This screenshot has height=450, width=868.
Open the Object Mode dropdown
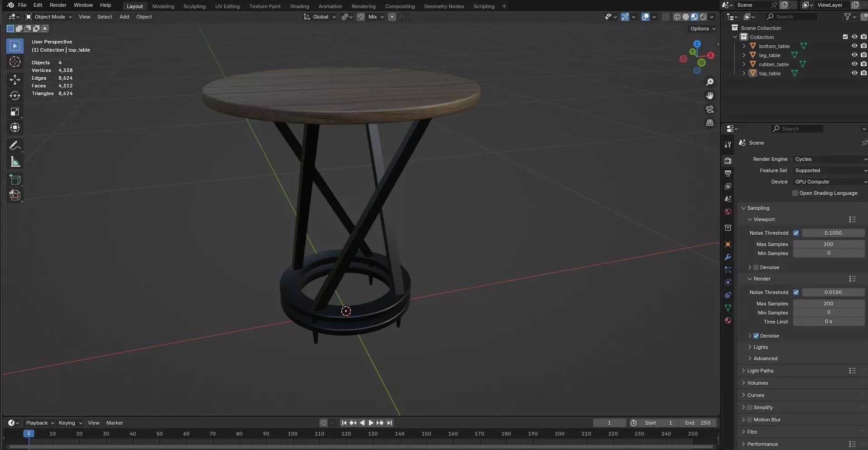(49, 17)
